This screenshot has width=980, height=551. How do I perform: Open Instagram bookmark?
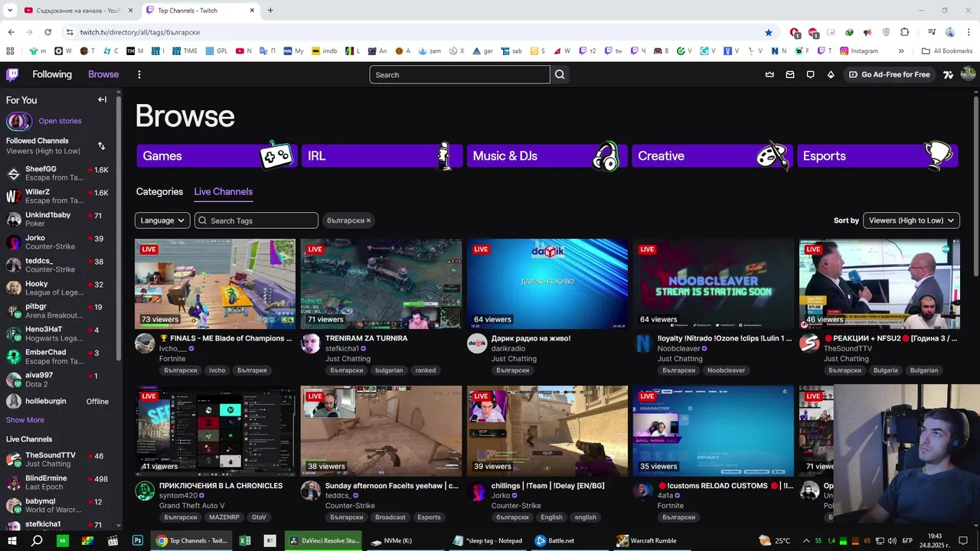859,51
